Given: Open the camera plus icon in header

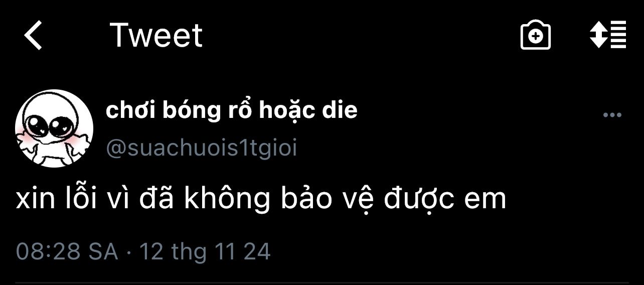Looking at the screenshot, I should (536, 36).
